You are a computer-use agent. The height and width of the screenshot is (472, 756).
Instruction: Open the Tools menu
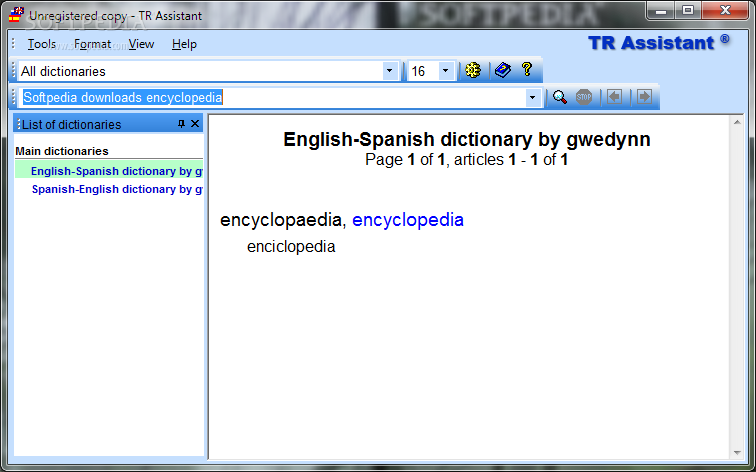pos(41,44)
